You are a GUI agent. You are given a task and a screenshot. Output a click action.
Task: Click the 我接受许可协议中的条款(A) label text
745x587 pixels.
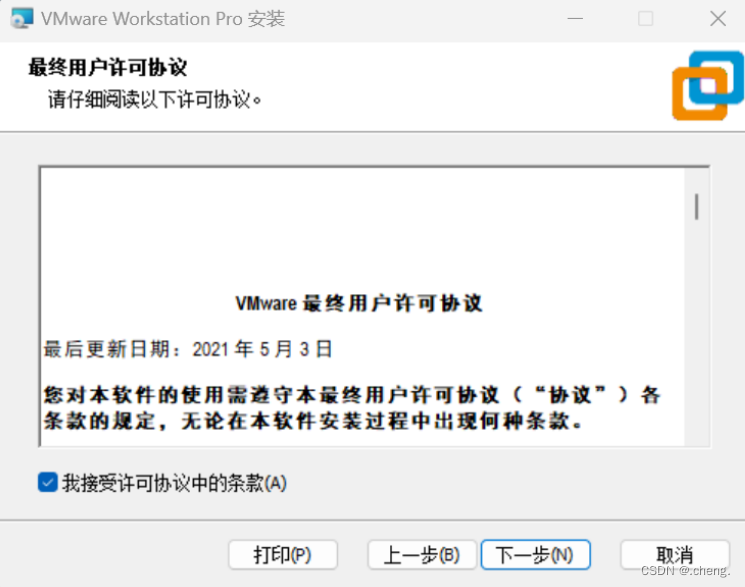[x=174, y=483]
